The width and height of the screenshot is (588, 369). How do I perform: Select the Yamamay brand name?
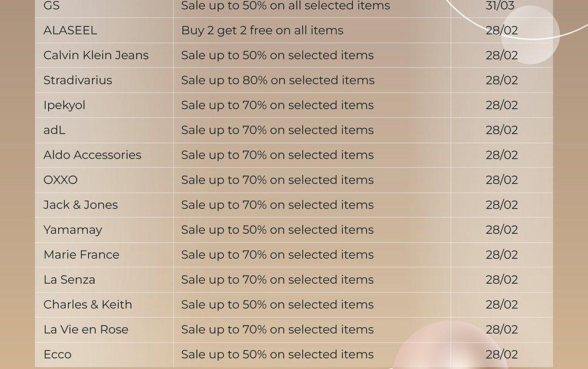tap(73, 230)
